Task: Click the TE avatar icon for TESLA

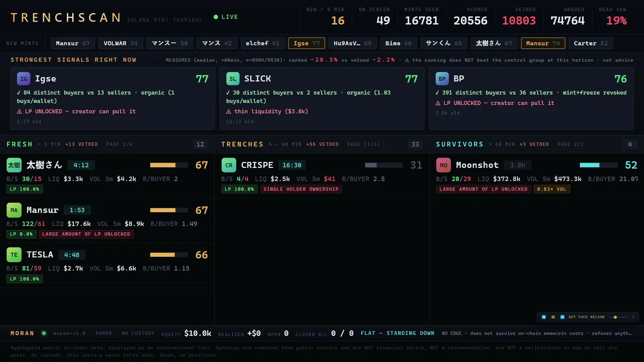Action: click(x=14, y=254)
